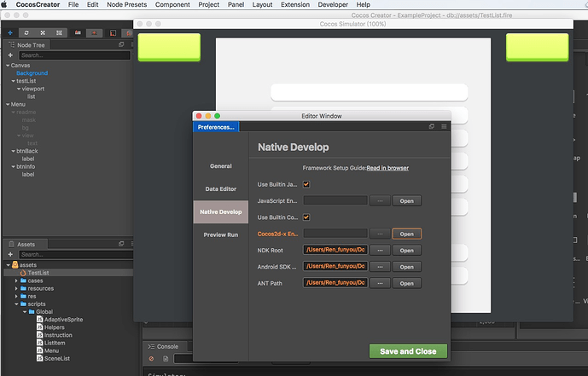
Task: Switch to General preferences section
Action: coord(221,166)
